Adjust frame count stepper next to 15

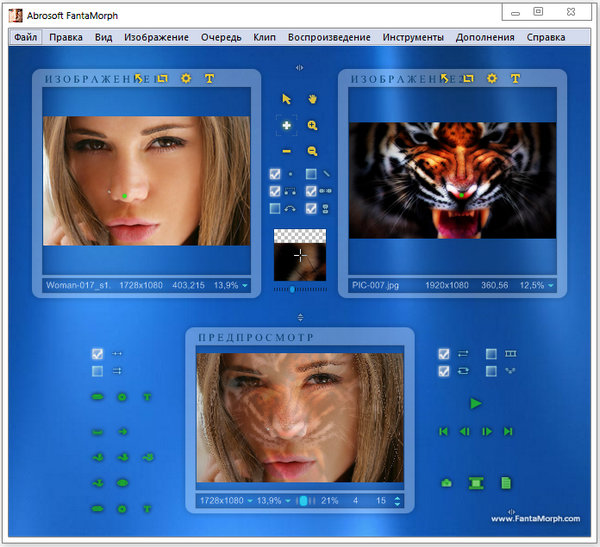(397, 501)
